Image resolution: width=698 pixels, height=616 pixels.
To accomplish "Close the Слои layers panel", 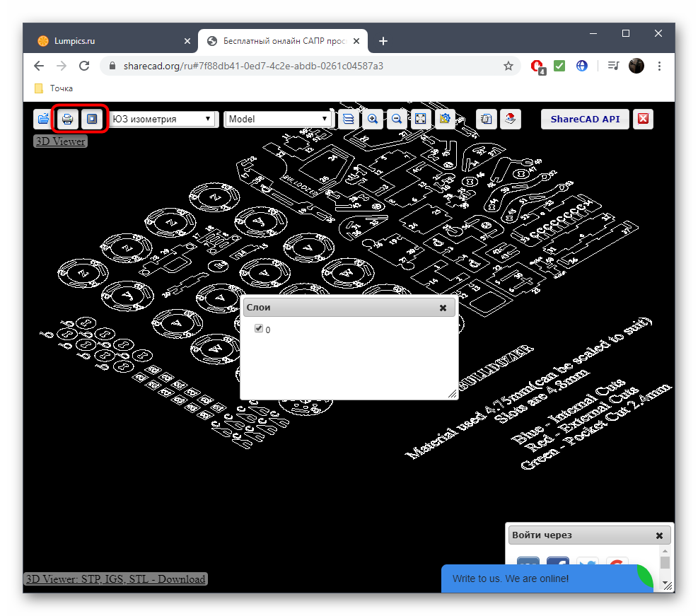I will [x=443, y=308].
